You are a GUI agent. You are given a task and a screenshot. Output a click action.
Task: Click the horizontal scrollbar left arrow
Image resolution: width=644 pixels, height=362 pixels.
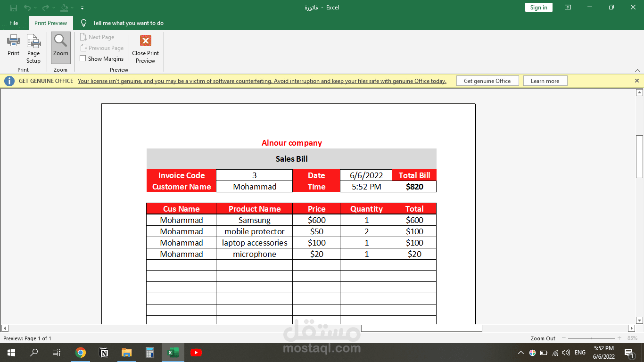tap(5, 328)
